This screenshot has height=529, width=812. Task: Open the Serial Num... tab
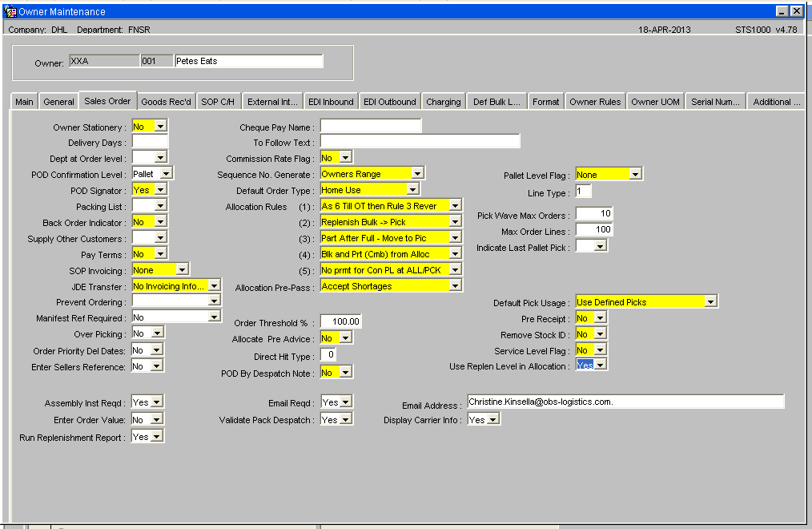tap(716, 102)
